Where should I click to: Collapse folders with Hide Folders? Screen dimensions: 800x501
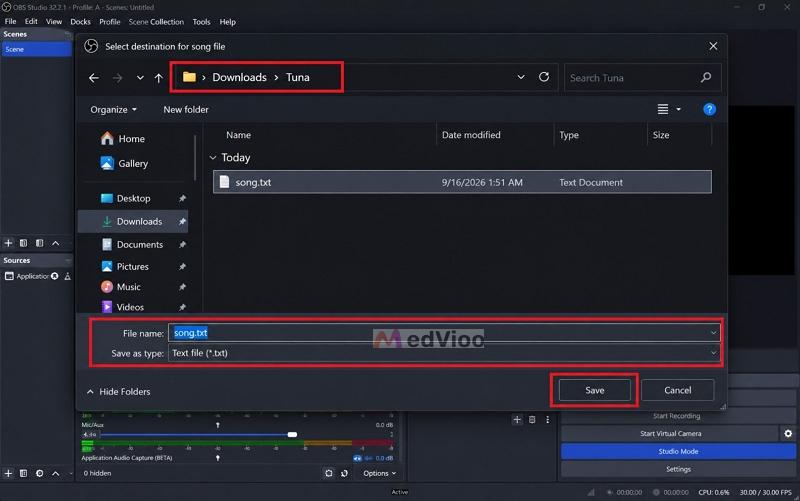point(119,391)
